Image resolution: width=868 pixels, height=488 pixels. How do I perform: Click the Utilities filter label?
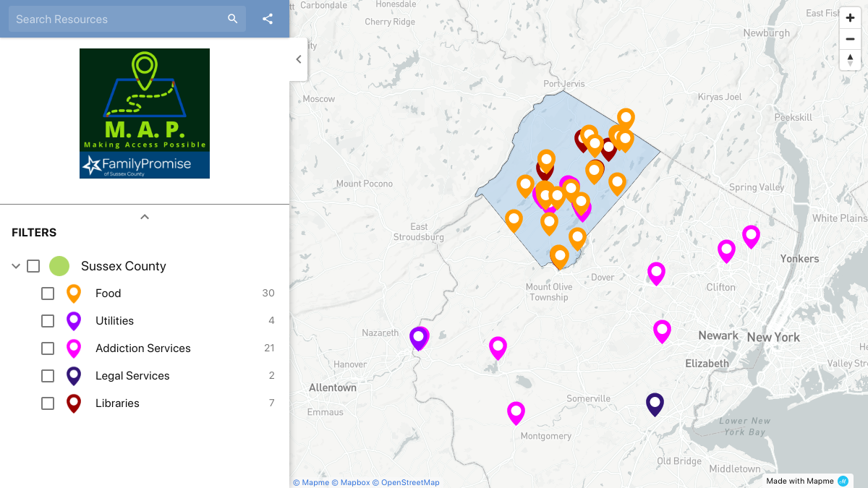[114, 321]
